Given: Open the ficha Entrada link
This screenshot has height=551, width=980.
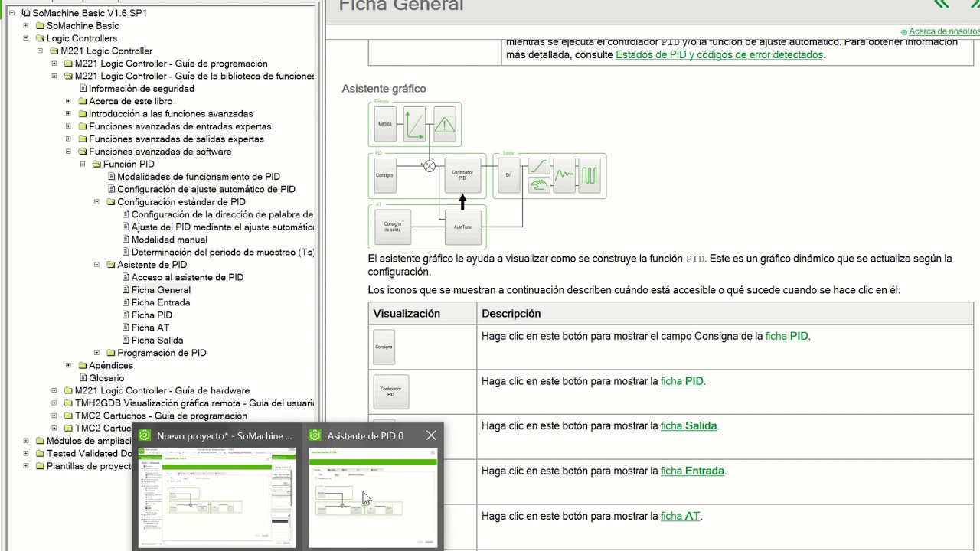Looking at the screenshot, I should tap(692, 471).
